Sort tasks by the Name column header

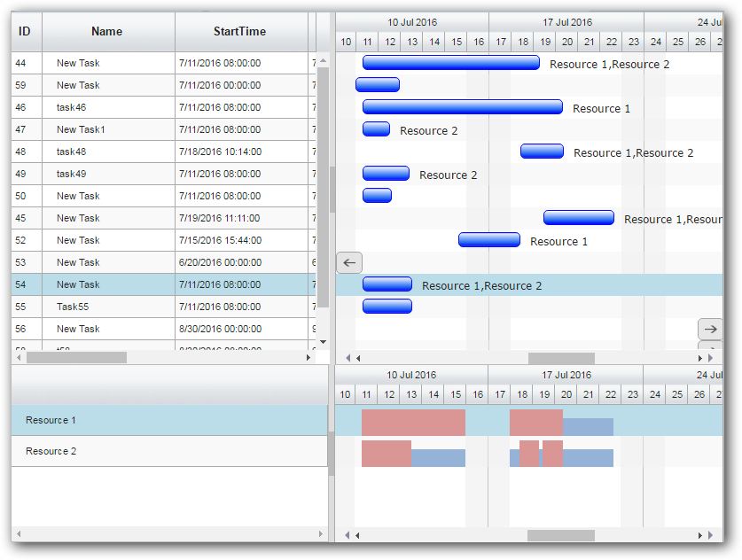point(107,32)
